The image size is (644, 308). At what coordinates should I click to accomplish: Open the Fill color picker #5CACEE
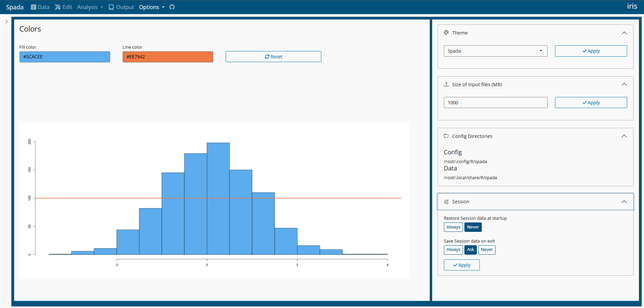pos(65,57)
